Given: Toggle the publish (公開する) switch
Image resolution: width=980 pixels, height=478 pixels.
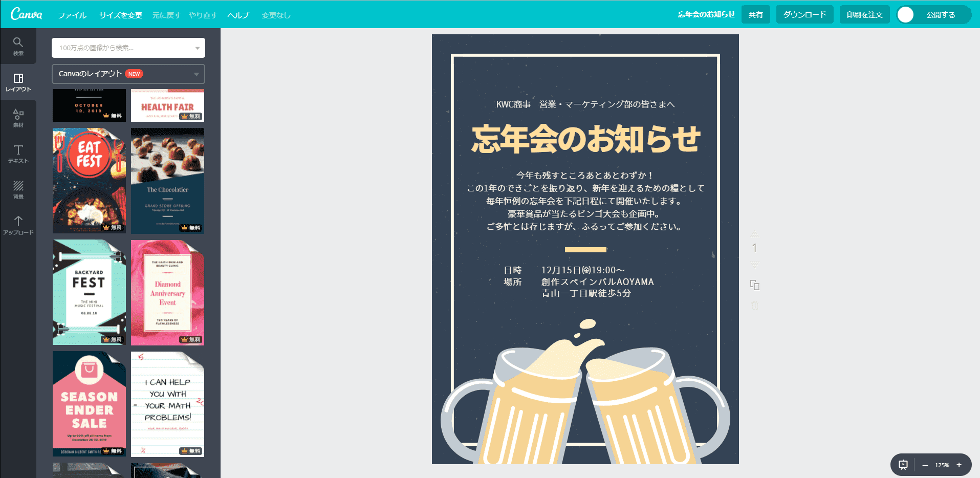Looking at the screenshot, I should pyautogui.click(x=906, y=15).
